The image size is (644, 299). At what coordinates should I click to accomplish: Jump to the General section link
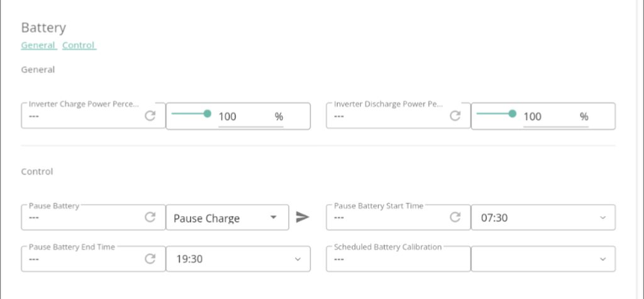38,45
